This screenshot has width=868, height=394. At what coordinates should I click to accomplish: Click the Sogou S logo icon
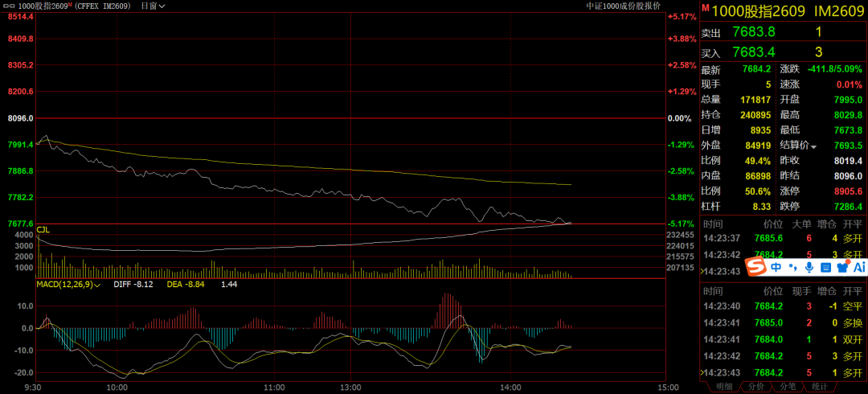[x=755, y=268]
